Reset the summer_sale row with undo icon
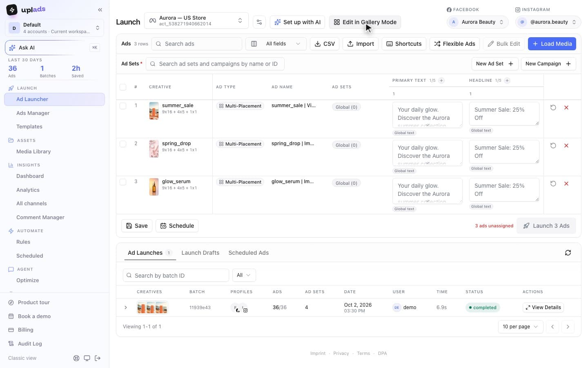 (553, 108)
